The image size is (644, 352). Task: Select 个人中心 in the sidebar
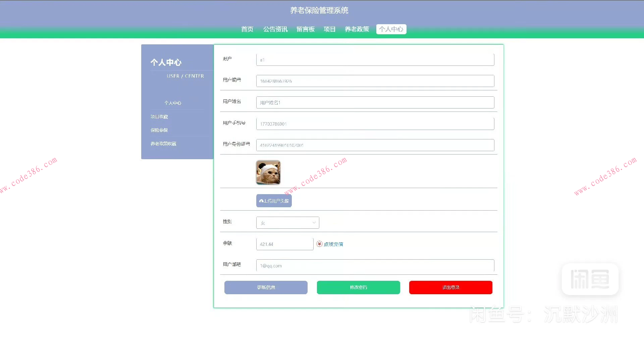coord(173,103)
